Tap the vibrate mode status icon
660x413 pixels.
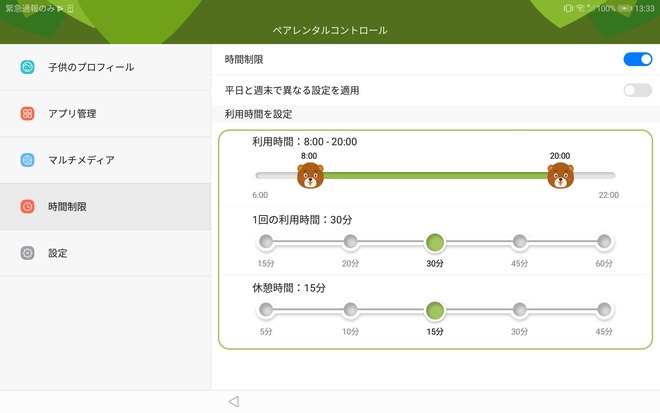click(568, 8)
